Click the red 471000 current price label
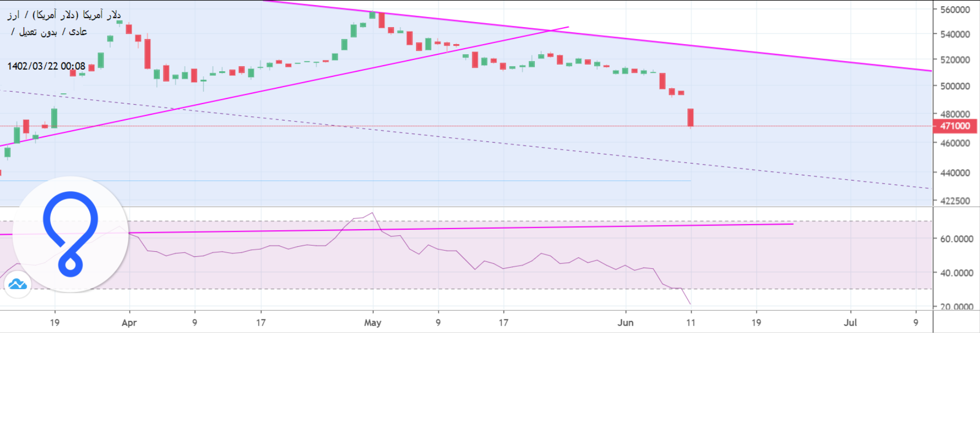Image resolution: width=980 pixels, height=443 pixels. (x=955, y=126)
